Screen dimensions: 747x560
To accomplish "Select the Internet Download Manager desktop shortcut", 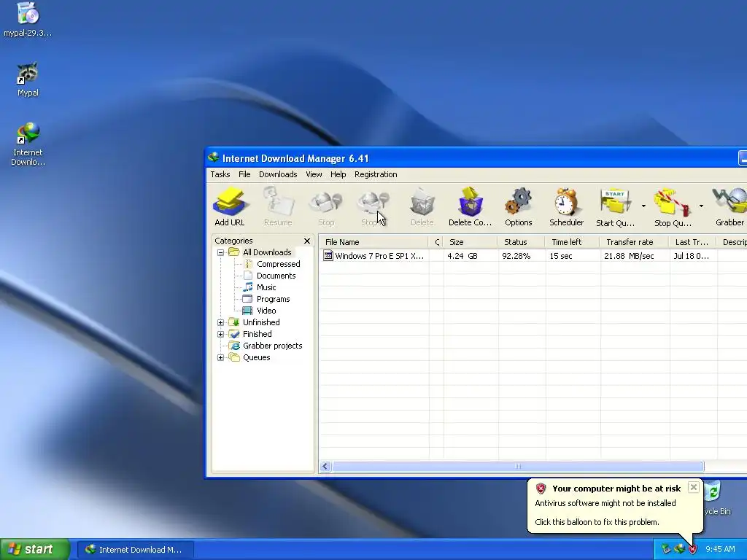I will point(28,144).
